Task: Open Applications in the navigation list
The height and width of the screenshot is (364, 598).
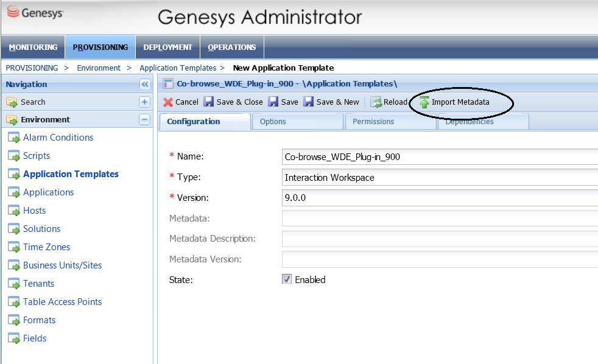Action: pyautogui.click(x=48, y=192)
